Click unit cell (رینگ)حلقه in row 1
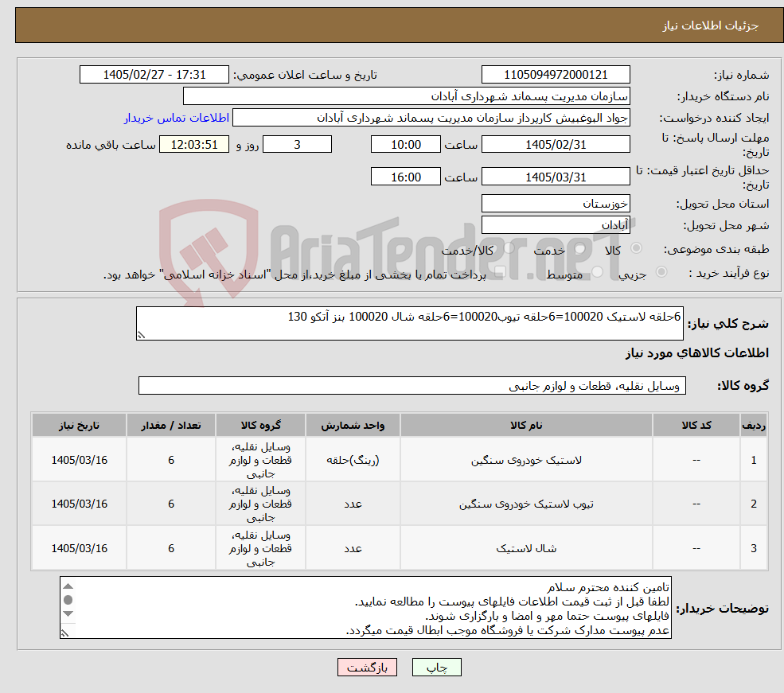Viewport: 784px width, 693px height. point(353,460)
